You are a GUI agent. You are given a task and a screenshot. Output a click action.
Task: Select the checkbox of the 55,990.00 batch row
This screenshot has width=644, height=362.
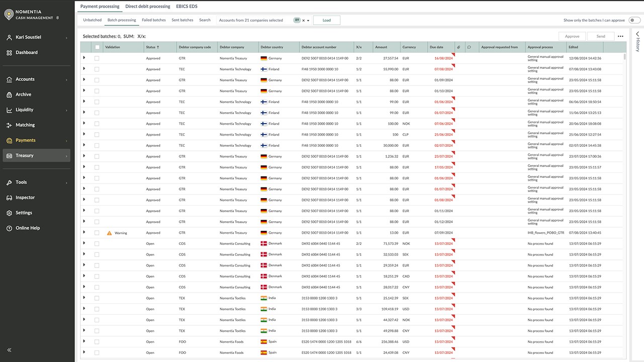pos(97,69)
